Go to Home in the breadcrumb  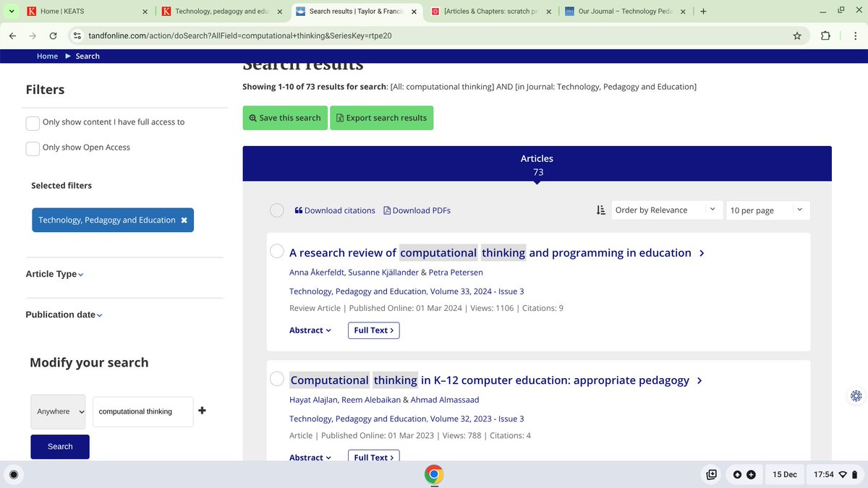click(x=47, y=56)
